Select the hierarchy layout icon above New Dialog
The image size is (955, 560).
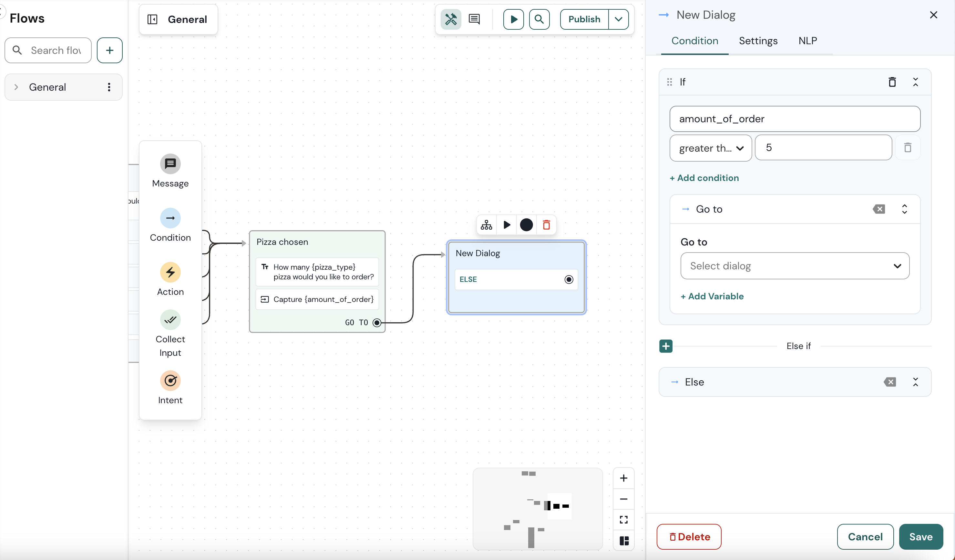click(486, 225)
